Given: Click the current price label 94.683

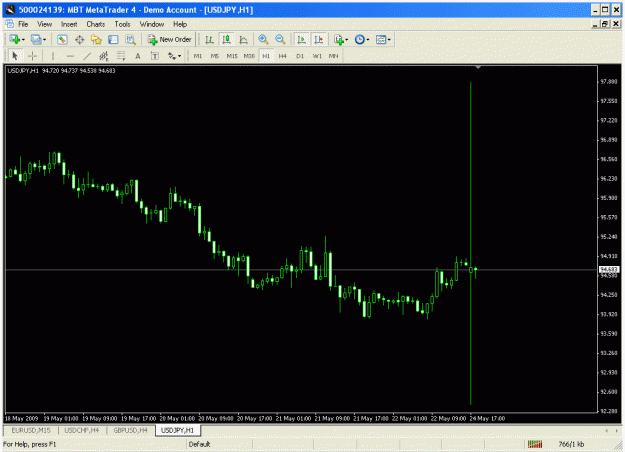Looking at the screenshot, I should [609, 270].
